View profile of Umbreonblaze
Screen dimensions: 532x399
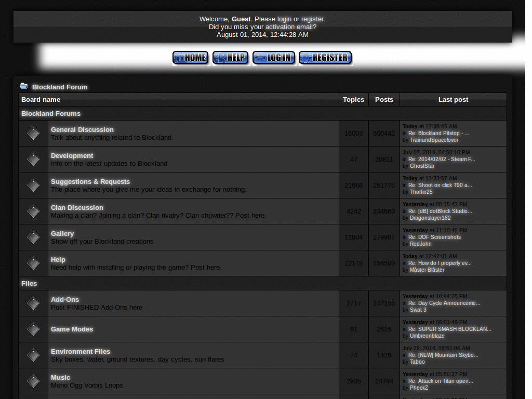point(427,336)
